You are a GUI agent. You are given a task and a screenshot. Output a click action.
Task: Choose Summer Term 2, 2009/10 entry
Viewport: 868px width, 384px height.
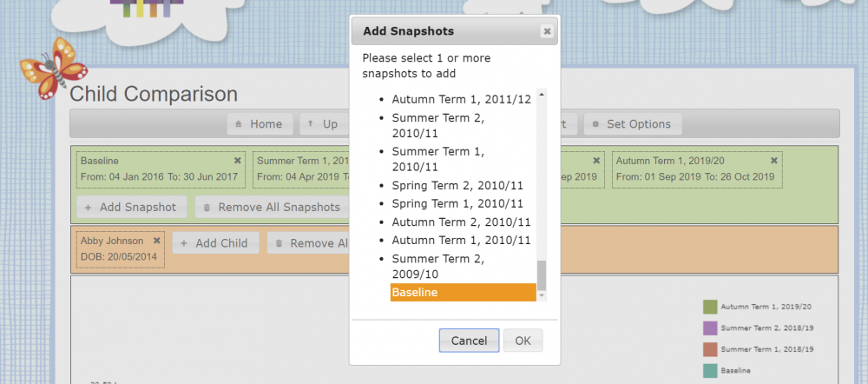coord(437,267)
